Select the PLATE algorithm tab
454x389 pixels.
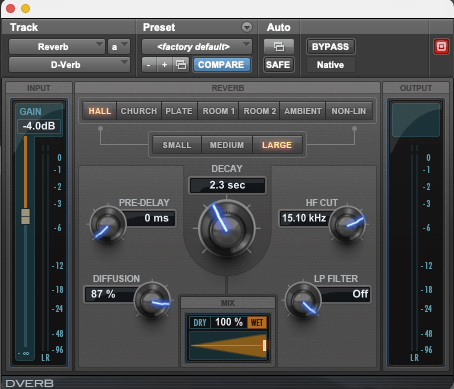[179, 111]
